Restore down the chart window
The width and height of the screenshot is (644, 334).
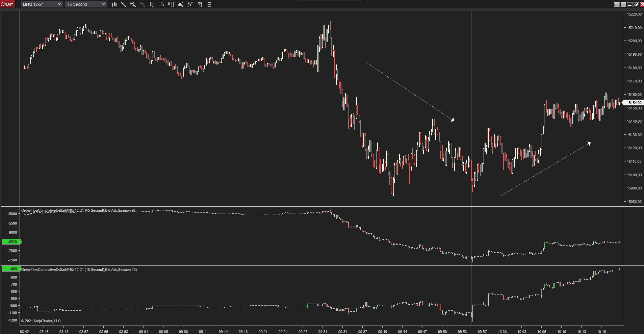(x=636, y=4)
